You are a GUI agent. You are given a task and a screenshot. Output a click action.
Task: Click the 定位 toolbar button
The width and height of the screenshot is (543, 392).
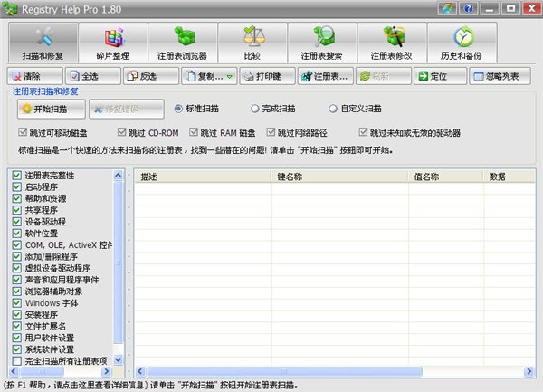440,76
